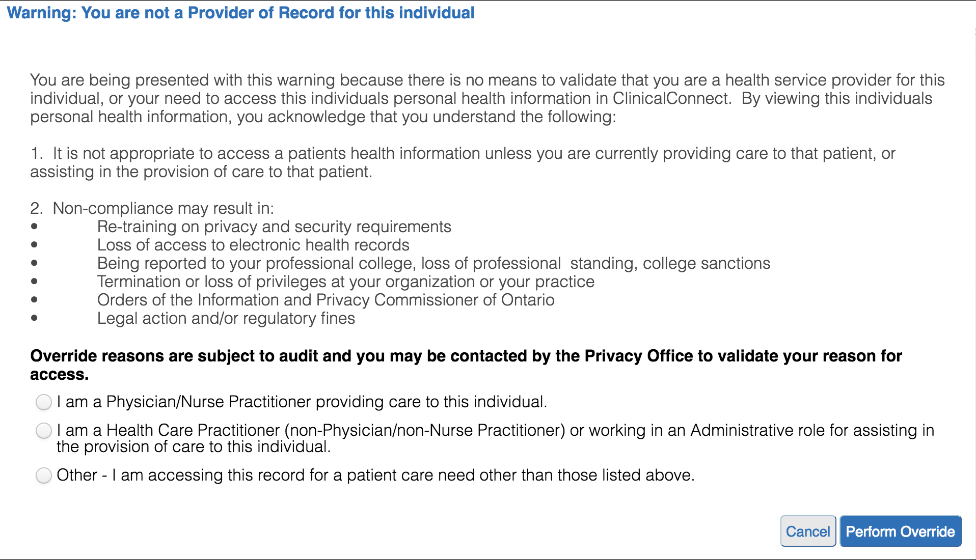
Task: Click 'Orders of the Information and Privacy Commissioner'
Action: pos(326,300)
